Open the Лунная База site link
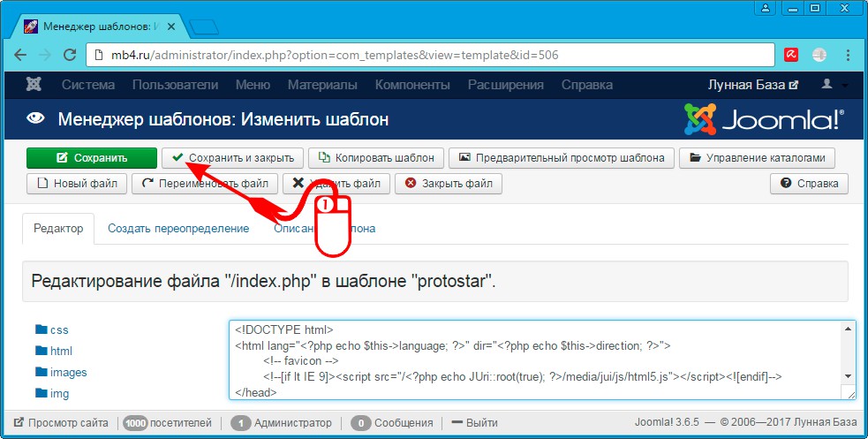The image size is (868, 439). click(753, 85)
